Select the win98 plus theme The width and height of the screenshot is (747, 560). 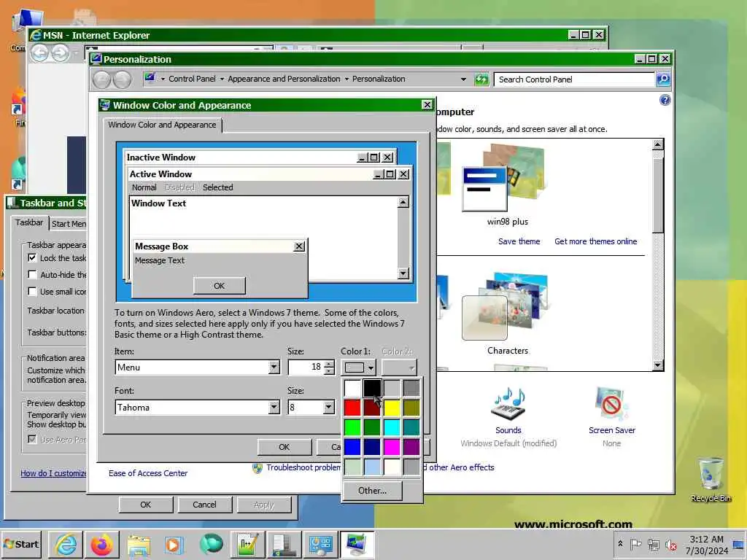[508, 186]
